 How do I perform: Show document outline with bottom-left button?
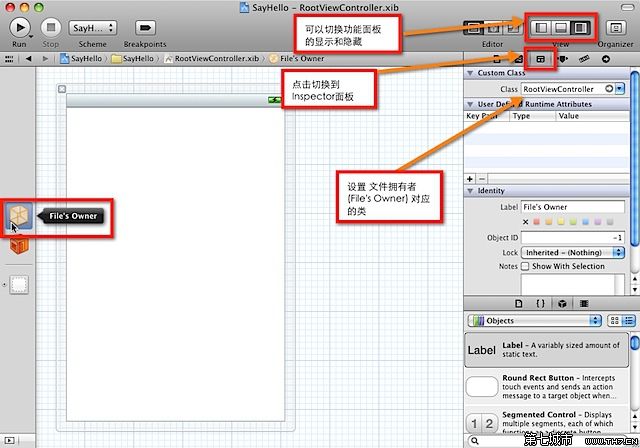click(x=9, y=440)
